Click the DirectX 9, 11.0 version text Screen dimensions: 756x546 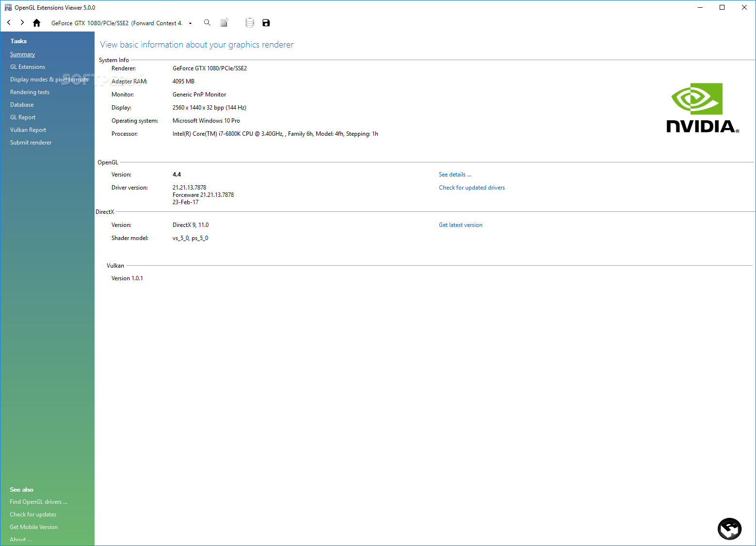point(191,225)
